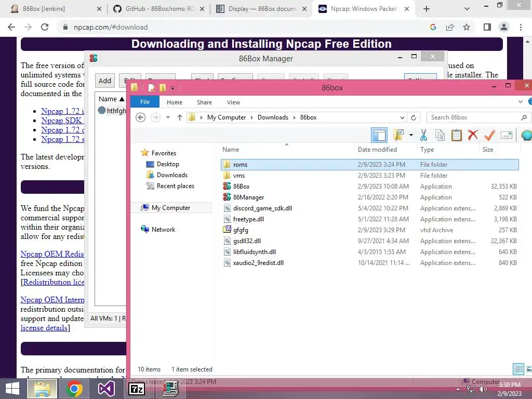Click the Copy pages icon
This screenshot has height=399, width=532.
click(440, 135)
